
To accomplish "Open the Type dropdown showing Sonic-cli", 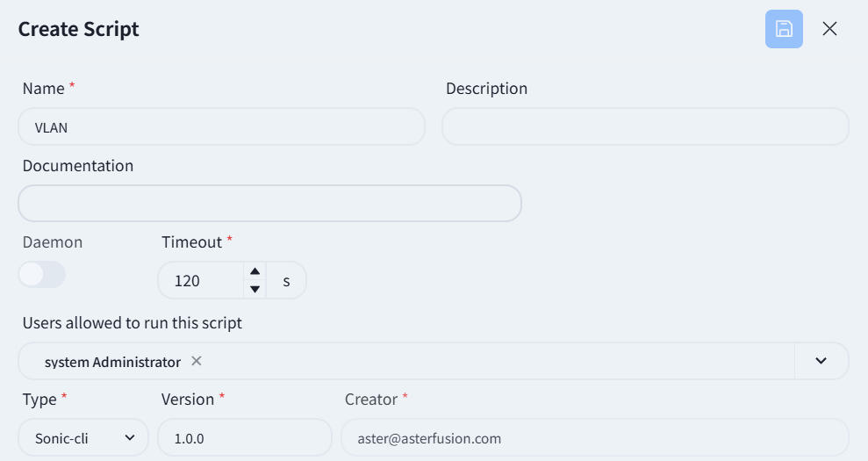I will click(x=83, y=437).
